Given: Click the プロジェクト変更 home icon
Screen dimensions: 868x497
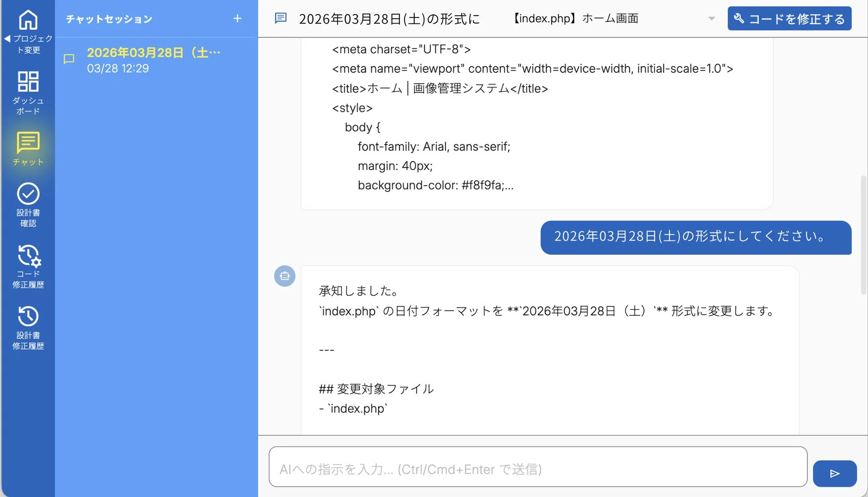Looking at the screenshot, I should coord(28,19).
